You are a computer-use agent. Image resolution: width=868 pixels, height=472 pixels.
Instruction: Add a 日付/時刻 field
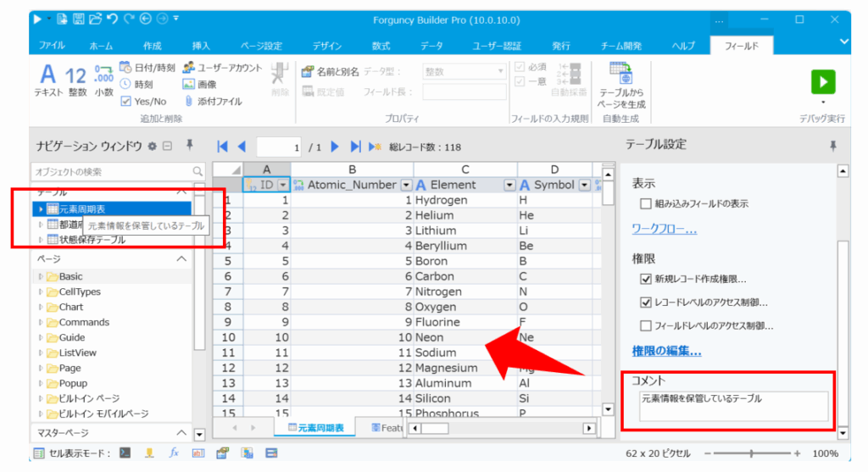[x=147, y=68]
